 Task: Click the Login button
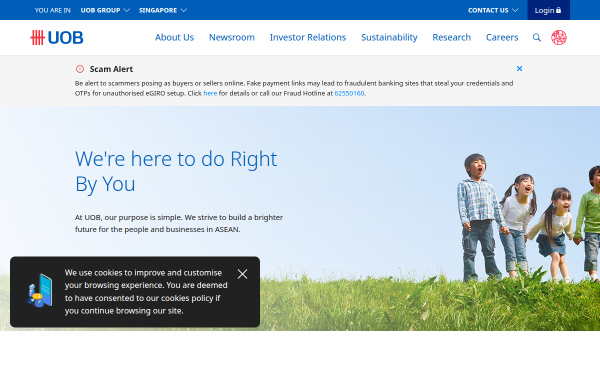[x=548, y=10]
